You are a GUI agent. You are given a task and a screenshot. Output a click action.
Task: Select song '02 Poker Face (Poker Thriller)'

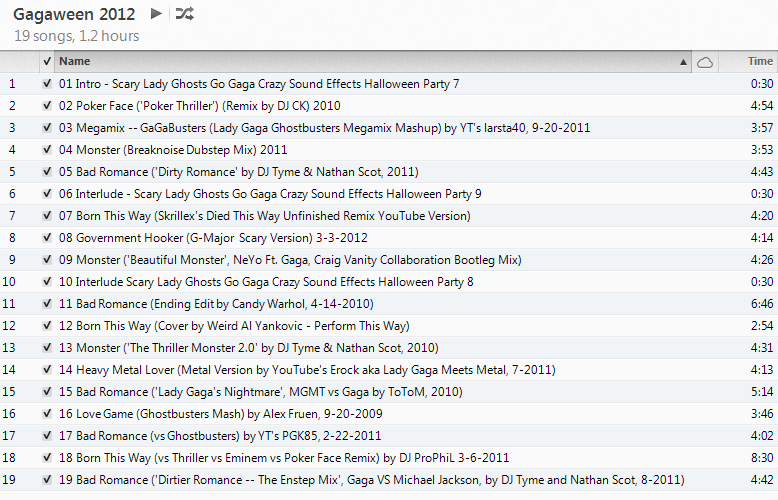(x=199, y=106)
